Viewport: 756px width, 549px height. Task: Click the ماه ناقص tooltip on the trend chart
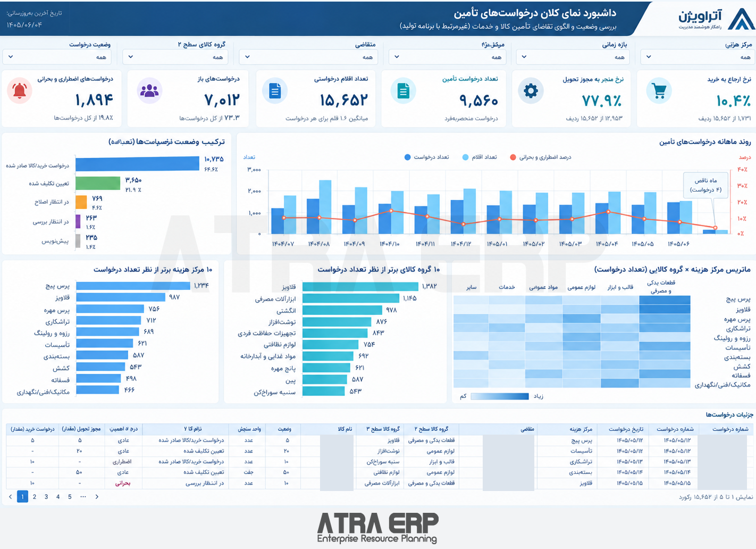(705, 185)
